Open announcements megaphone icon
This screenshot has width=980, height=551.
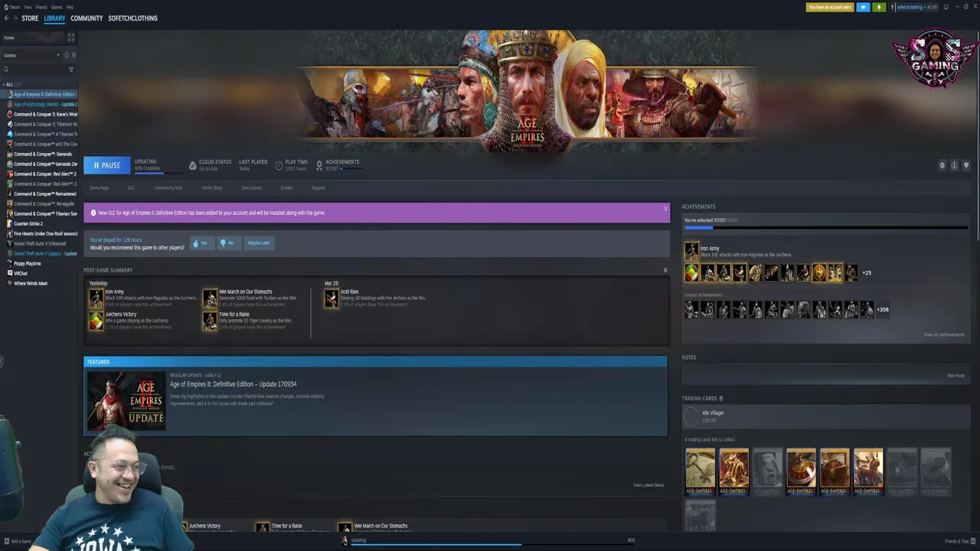pos(863,7)
